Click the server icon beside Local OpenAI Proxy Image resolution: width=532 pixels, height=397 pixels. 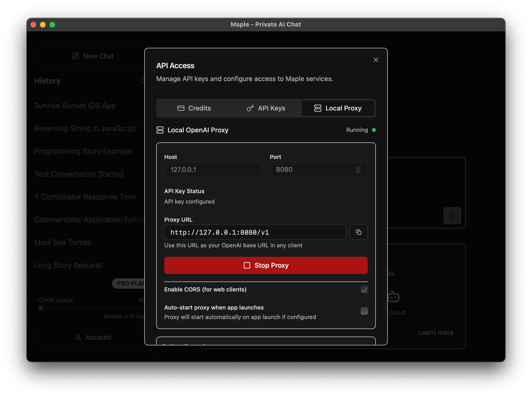160,130
